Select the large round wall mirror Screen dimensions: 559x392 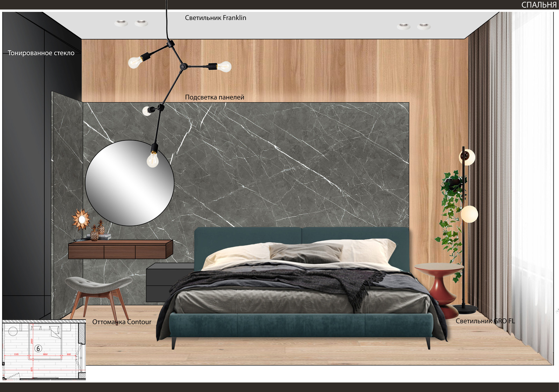pos(129,183)
